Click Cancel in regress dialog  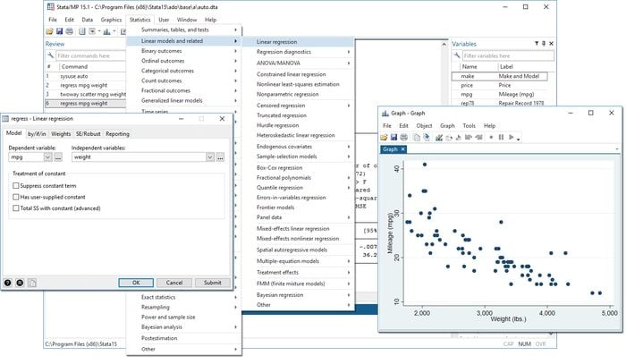click(x=174, y=283)
